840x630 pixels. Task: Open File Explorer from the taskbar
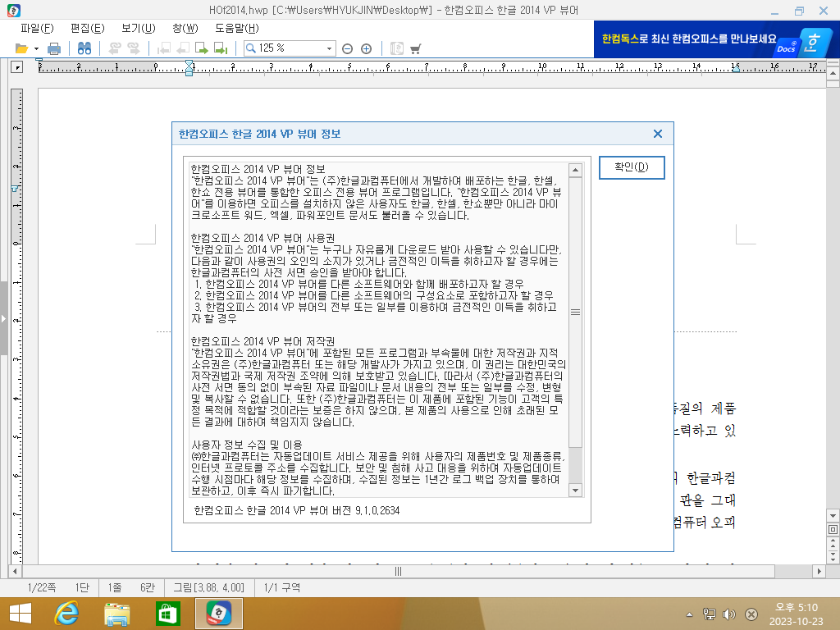click(116, 614)
